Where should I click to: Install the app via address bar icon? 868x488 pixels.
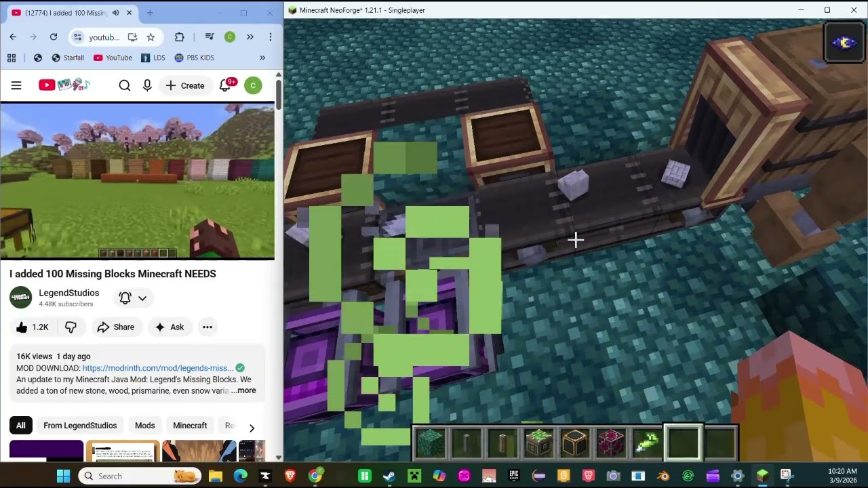tap(132, 37)
